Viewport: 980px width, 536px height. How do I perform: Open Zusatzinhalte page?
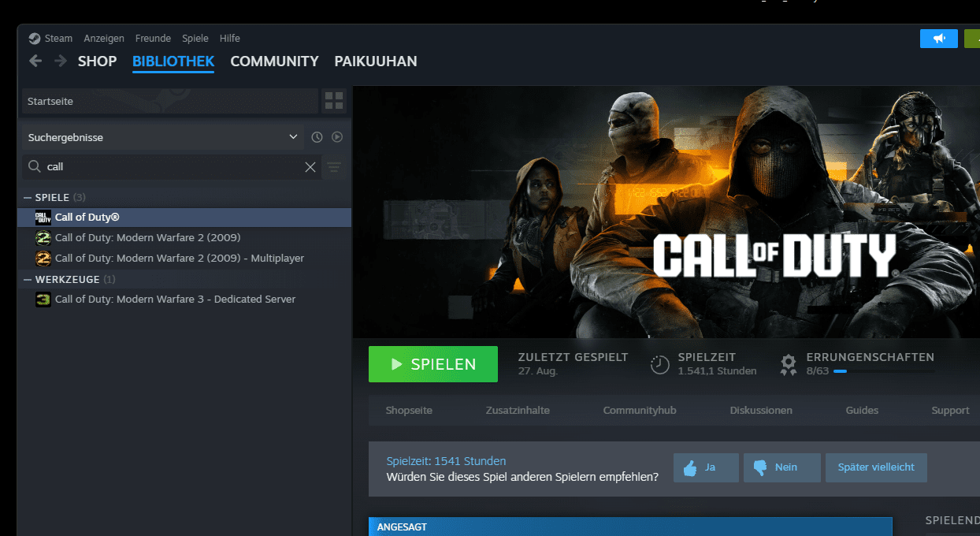pos(518,410)
